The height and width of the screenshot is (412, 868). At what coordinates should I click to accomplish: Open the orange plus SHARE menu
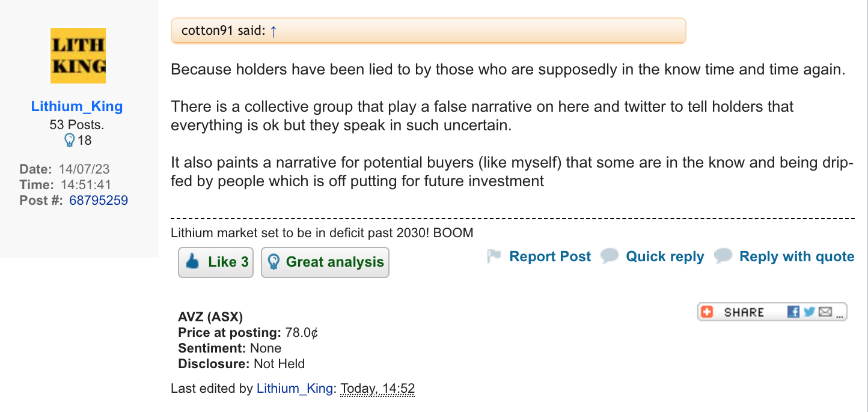(x=708, y=312)
